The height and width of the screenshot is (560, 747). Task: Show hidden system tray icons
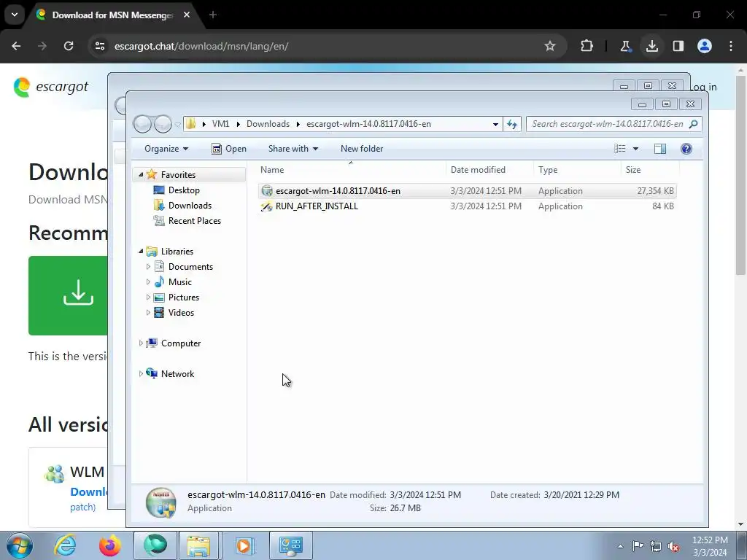tap(620, 546)
